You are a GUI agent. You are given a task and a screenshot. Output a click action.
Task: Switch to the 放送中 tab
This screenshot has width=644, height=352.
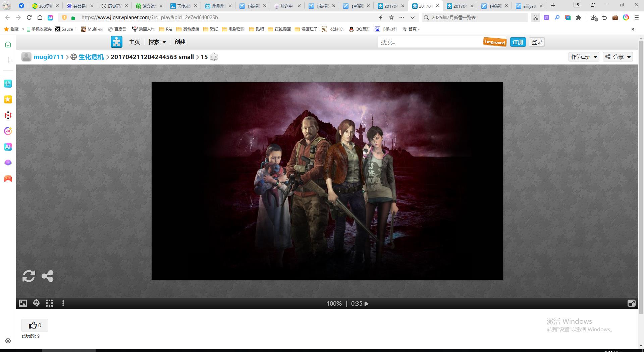point(287,6)
